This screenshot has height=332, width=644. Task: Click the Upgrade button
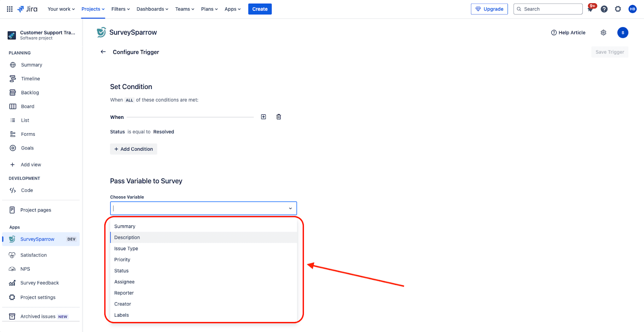[489, 9]
